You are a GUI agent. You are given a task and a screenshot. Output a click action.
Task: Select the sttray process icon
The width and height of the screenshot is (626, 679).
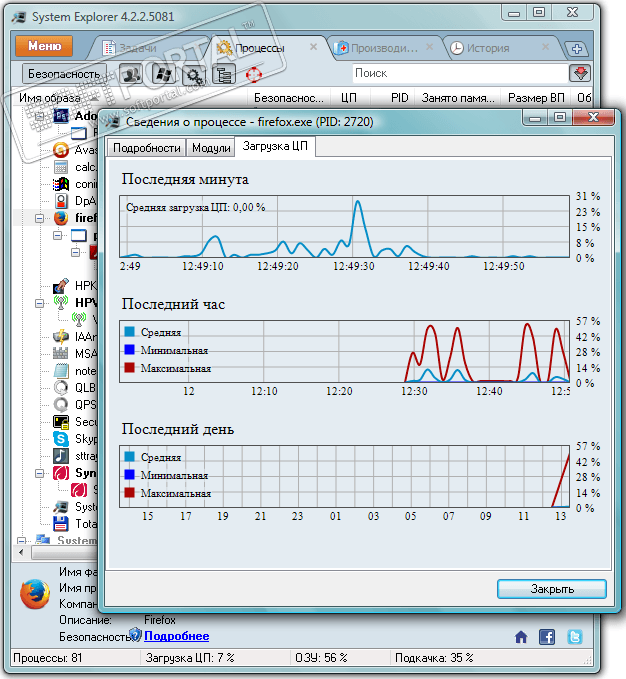click(61, 456)
